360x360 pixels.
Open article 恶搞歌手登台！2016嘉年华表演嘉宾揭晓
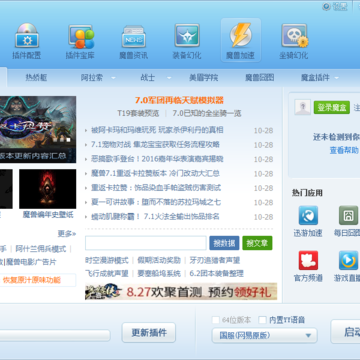tap(157, 159)
